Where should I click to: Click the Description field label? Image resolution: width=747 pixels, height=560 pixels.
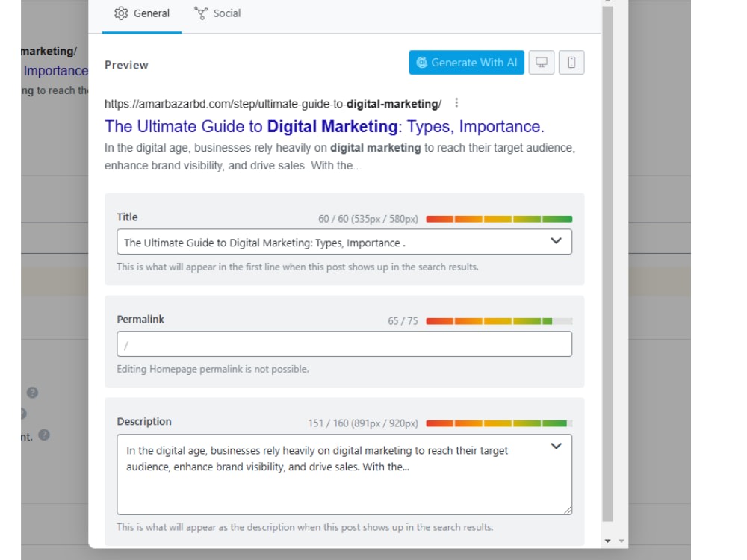pos(144,421)
